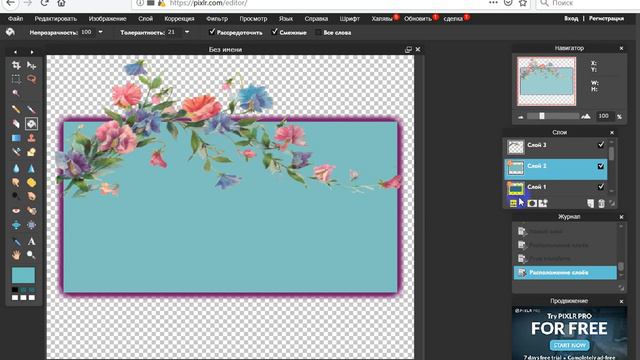Open the main teal color swatch
The width and height of the screenshot is (640, 360).
23,275
